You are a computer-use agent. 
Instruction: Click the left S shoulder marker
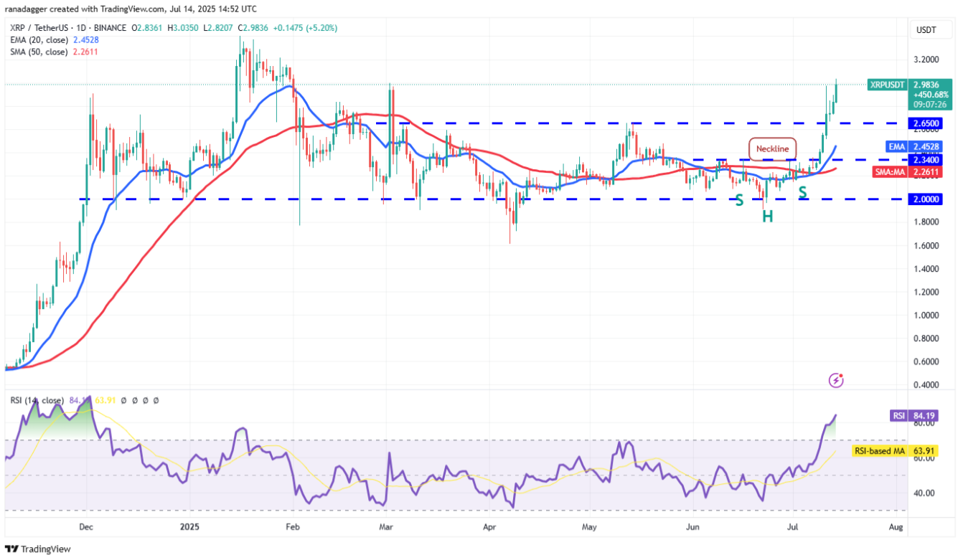pyautogui.click(x=738, y=201)
